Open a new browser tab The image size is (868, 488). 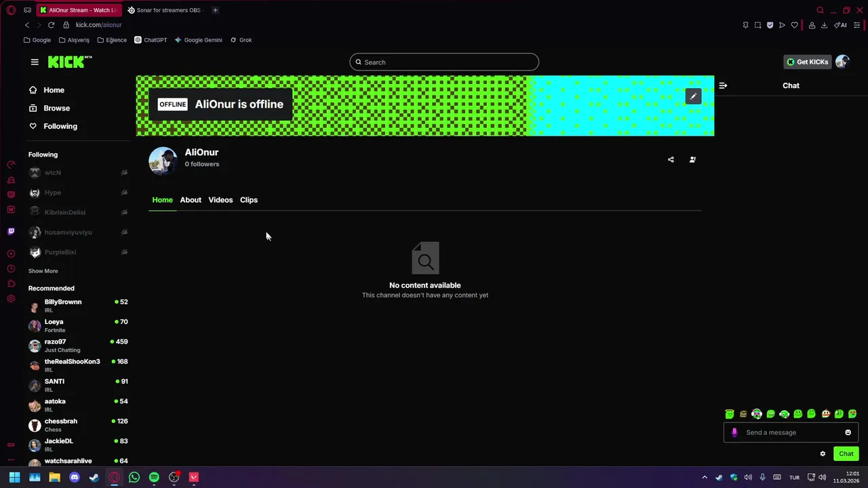tap(215, 10)
